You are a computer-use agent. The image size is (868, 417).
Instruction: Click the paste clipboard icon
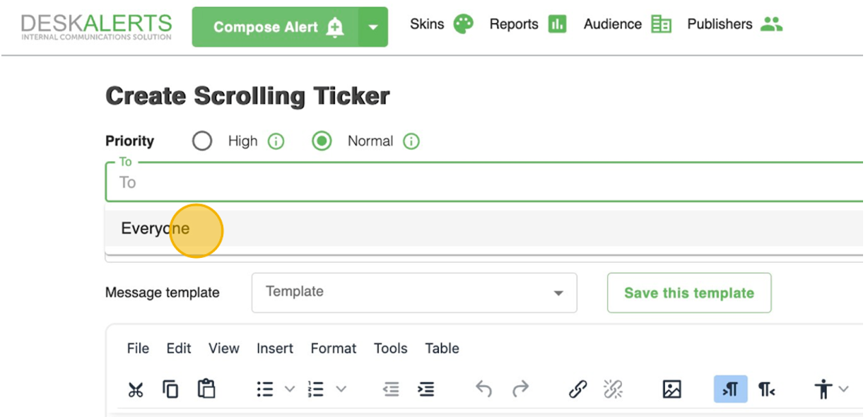point(206,389)
